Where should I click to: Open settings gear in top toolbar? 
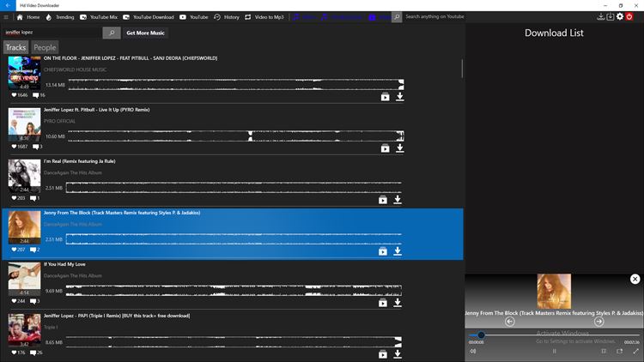pos(620,16)
